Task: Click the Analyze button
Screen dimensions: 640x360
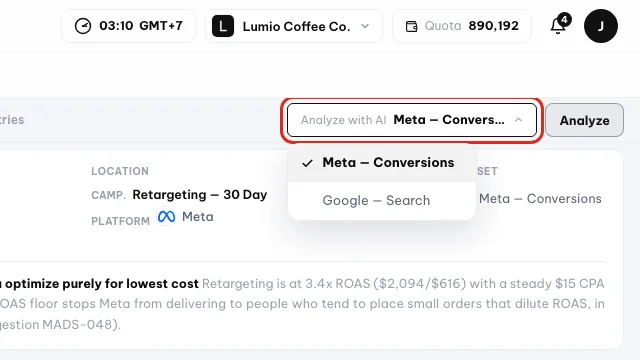Action: point(584,120)
